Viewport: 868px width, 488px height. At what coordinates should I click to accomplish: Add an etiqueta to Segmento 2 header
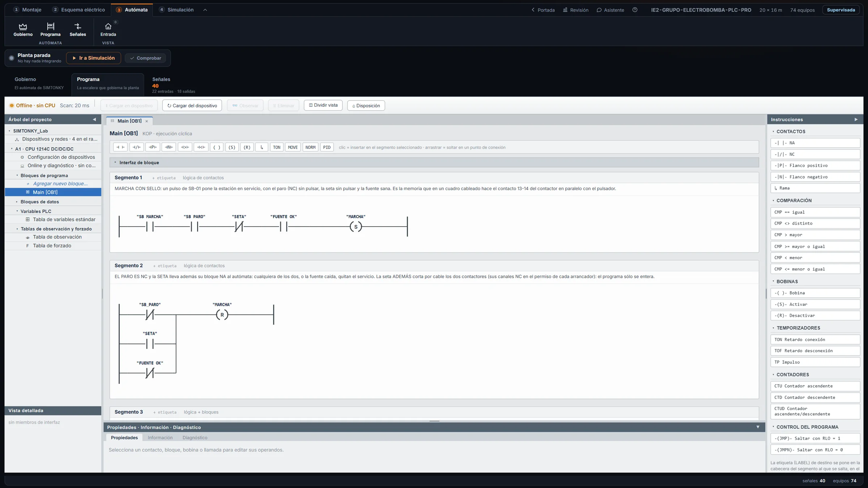tap(165, 266)
